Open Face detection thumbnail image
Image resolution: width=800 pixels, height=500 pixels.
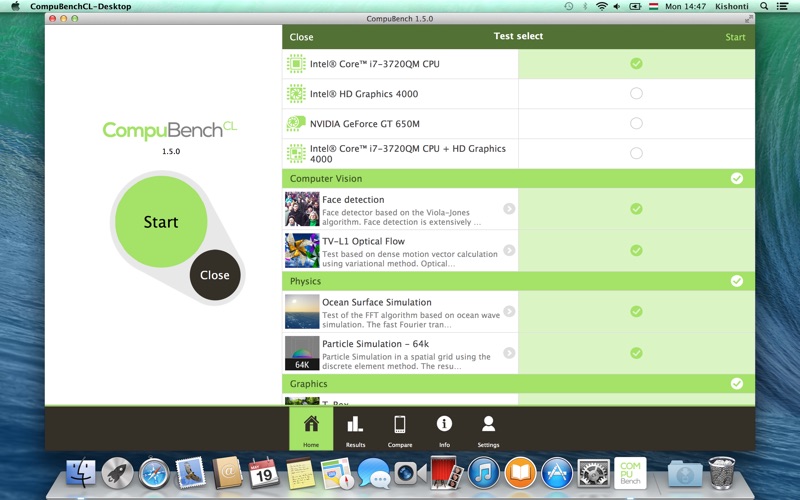302,209
